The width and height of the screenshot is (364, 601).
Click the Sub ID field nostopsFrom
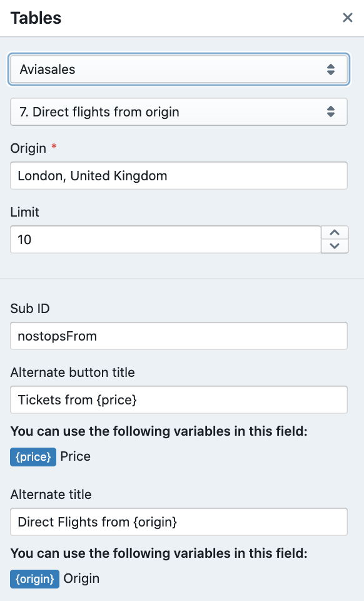click(x=179, y=336)
